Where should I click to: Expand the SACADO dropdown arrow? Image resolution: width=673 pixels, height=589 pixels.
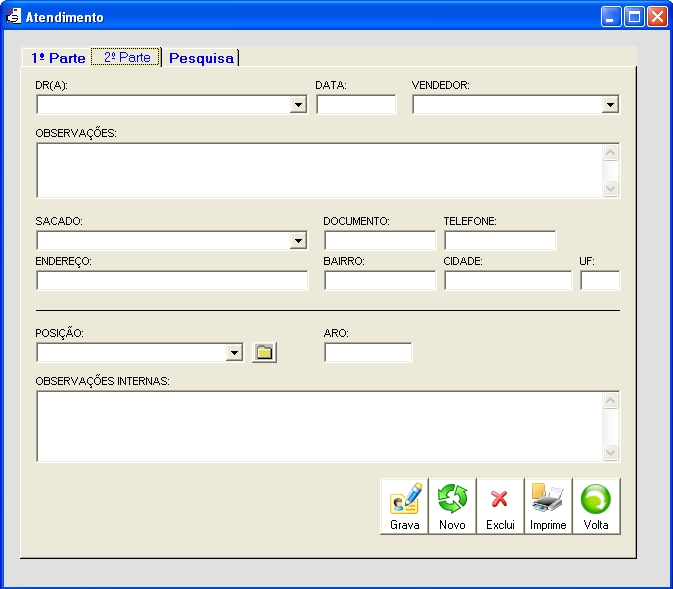(x=298, y=241)
